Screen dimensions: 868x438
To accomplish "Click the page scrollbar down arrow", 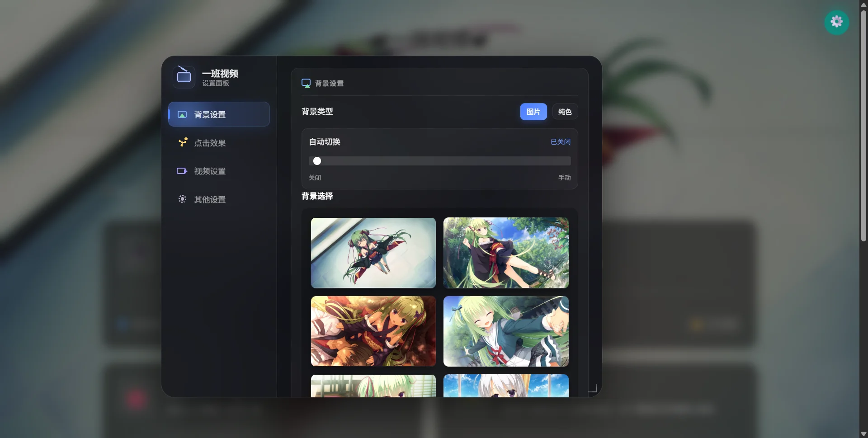I will coord(863,434).
